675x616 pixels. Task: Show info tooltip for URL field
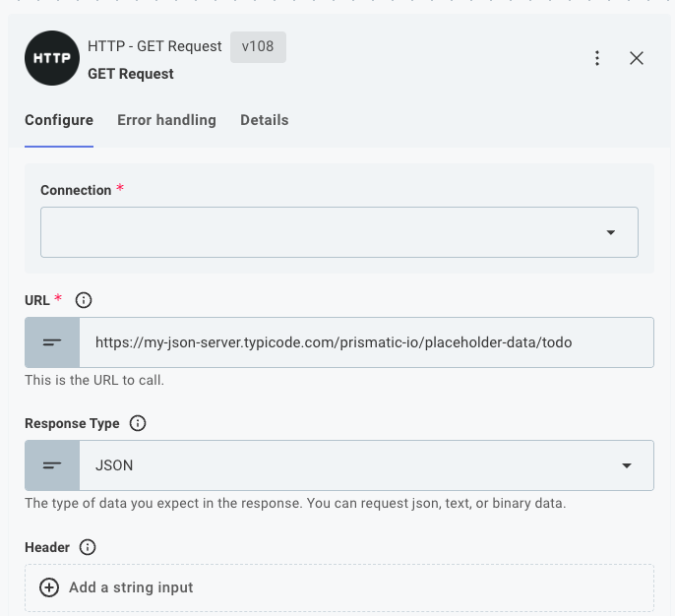(x=84, y=300)
